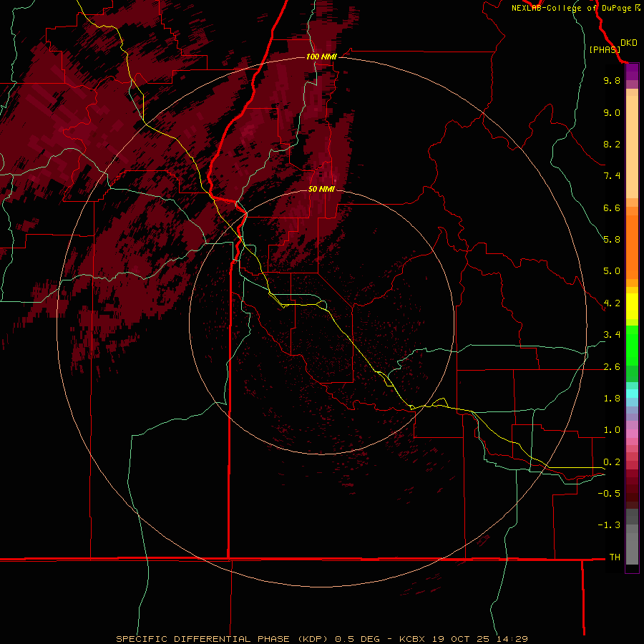Screen dimensions: 644x644
Task: Click the bright green band of color bar
Action: coord(632,345)
